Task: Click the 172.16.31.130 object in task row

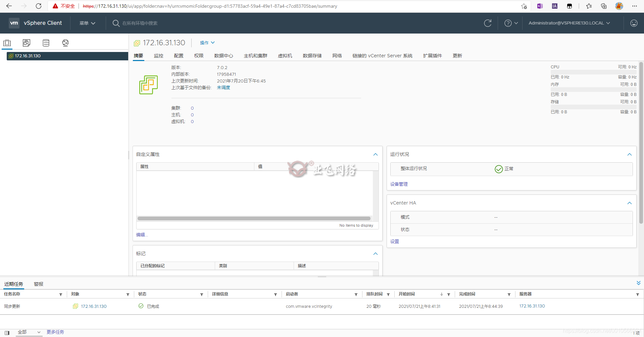Action: coord(94,306)
